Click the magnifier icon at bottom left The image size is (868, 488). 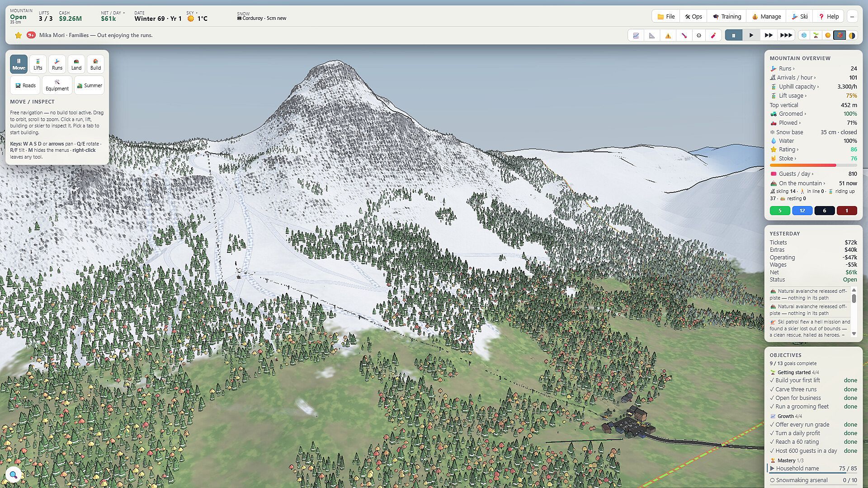click(13, 475)
